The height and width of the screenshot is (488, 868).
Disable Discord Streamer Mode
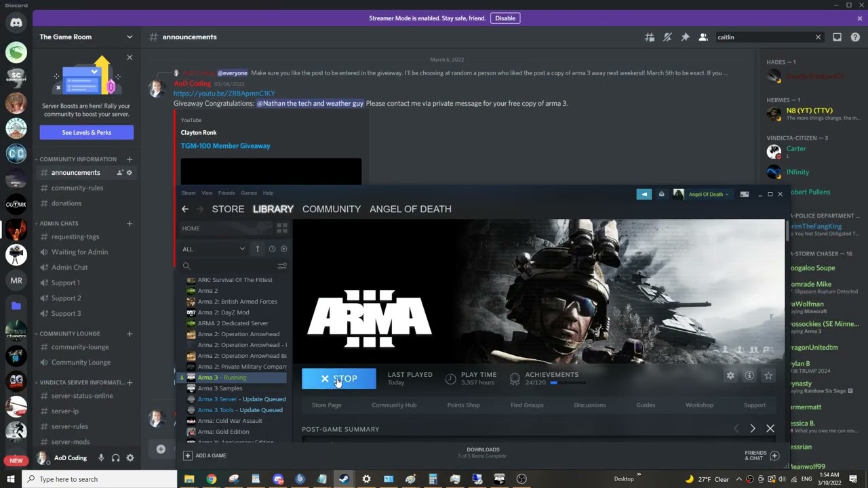click(x=505, y=18)
